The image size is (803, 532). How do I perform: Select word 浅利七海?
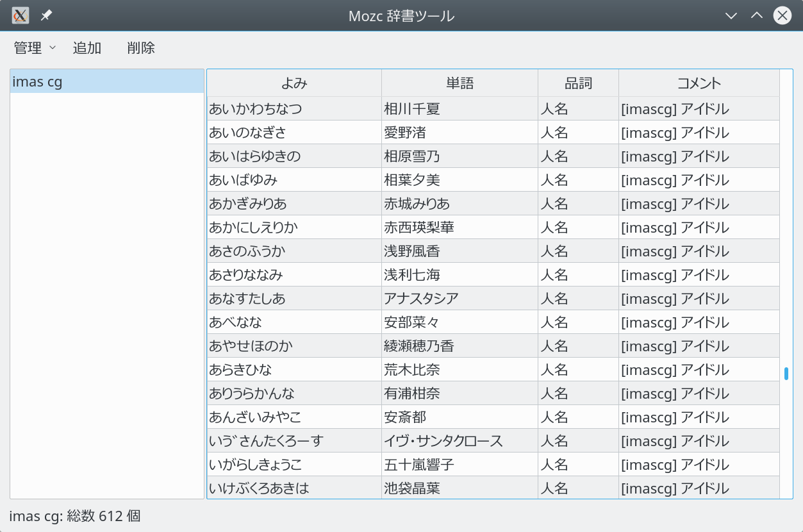point(460,275)
